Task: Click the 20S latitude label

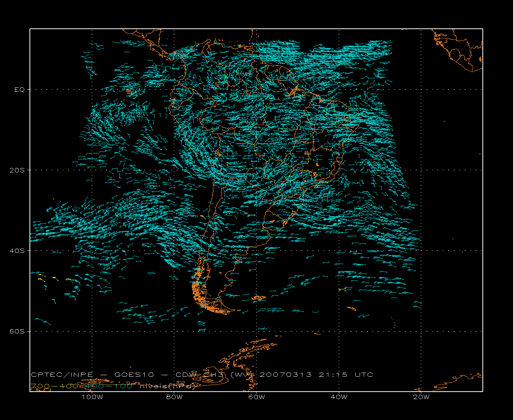Action: (17, 170)
